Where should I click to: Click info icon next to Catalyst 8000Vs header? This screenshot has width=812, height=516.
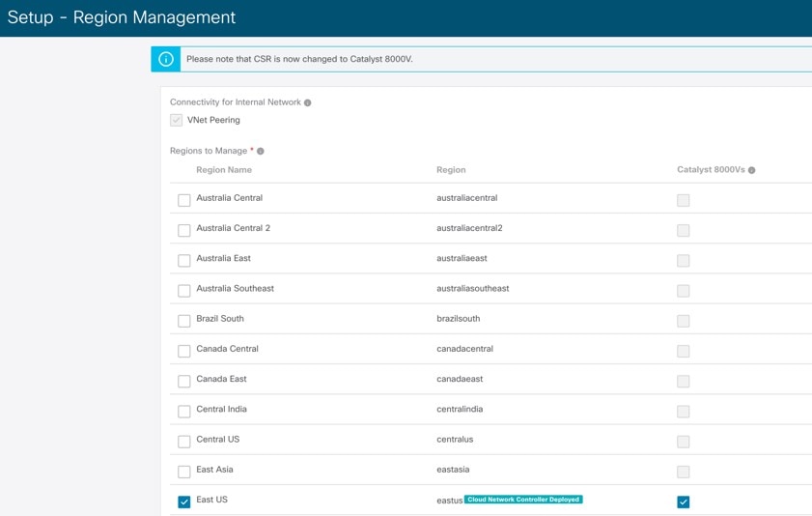point(751,170)
